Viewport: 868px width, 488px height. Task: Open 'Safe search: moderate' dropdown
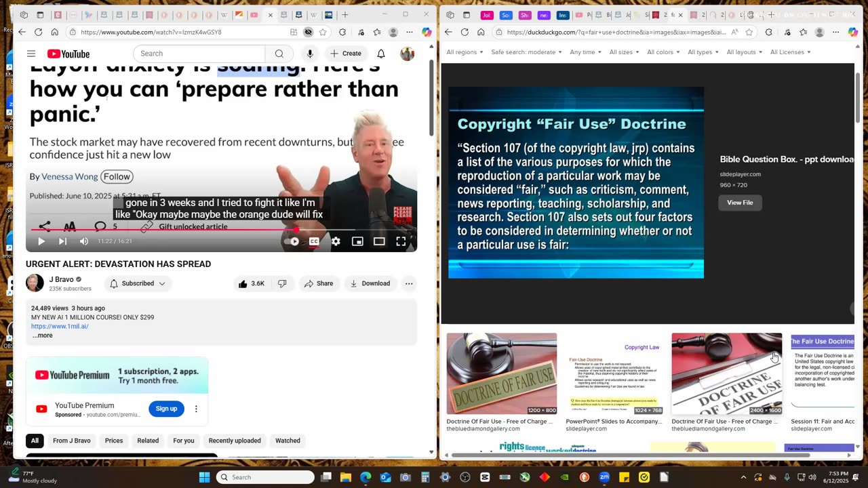[x=526, y=52]
